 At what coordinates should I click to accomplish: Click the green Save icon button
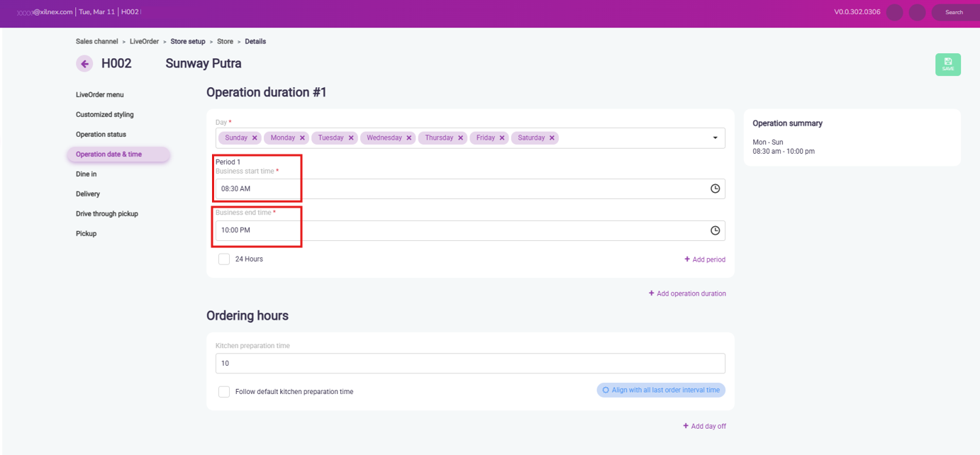click(x=947, y=64)
